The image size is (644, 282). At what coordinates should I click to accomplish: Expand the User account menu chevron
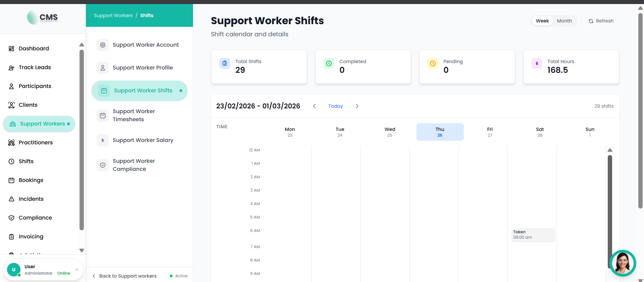[x=77, y=270]
